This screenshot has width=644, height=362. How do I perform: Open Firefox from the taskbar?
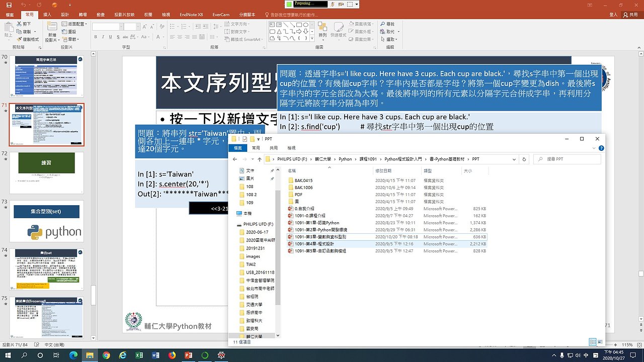click(x=172, y=355)
